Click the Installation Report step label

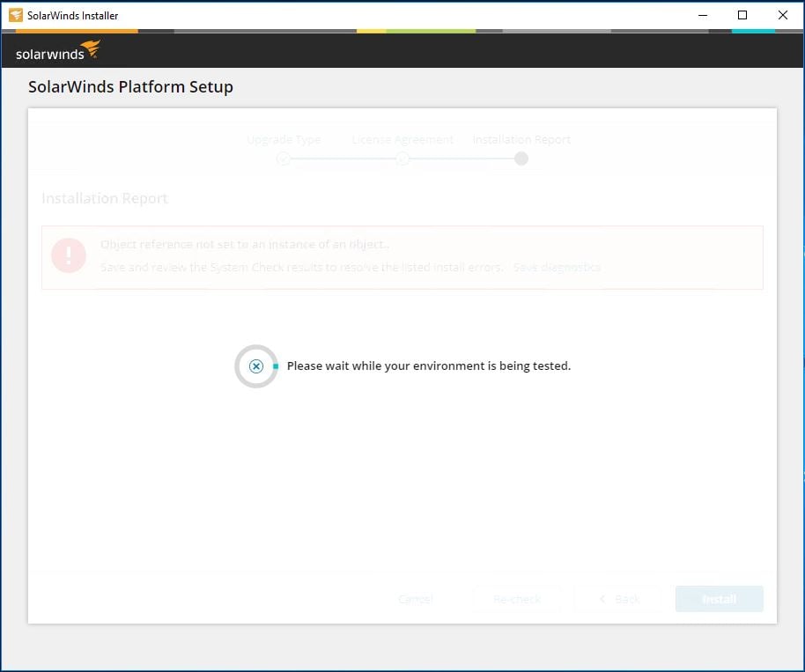tap(521, 140)
